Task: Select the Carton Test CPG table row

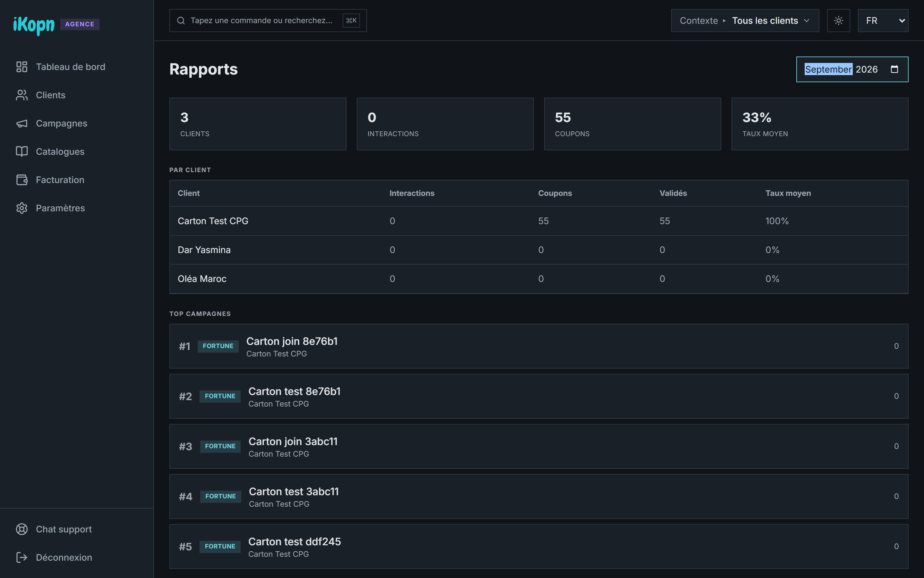Action: tap(539, 221)
